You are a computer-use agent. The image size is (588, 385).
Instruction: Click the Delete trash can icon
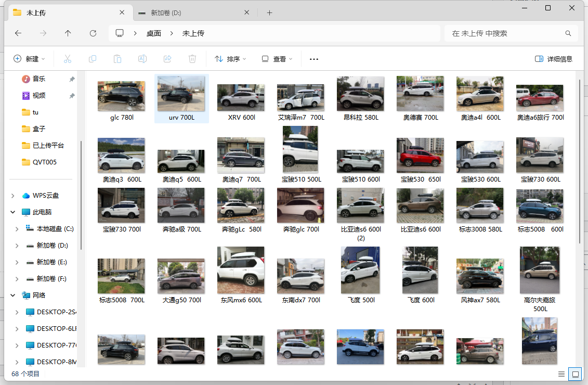(x=192, y=59)
